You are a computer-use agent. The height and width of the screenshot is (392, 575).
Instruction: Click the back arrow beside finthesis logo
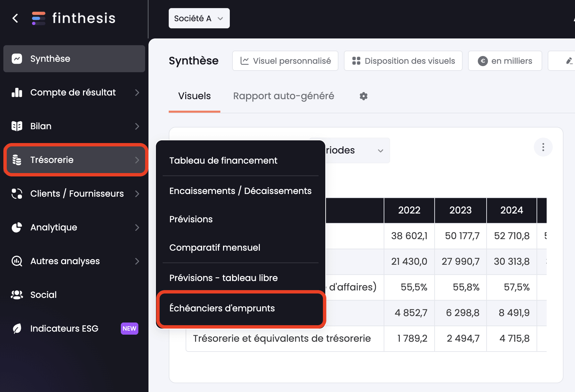pyautogui.click(x=15, y=18)
